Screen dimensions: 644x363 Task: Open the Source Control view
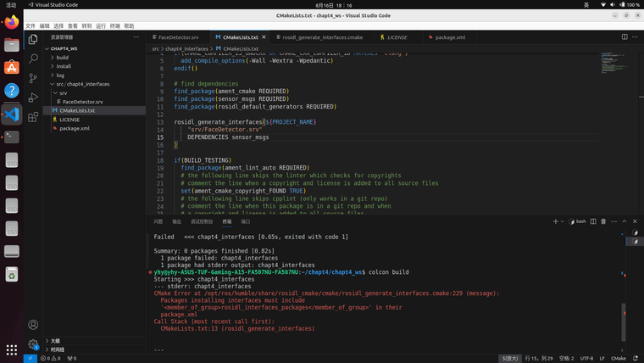[33, 78]
